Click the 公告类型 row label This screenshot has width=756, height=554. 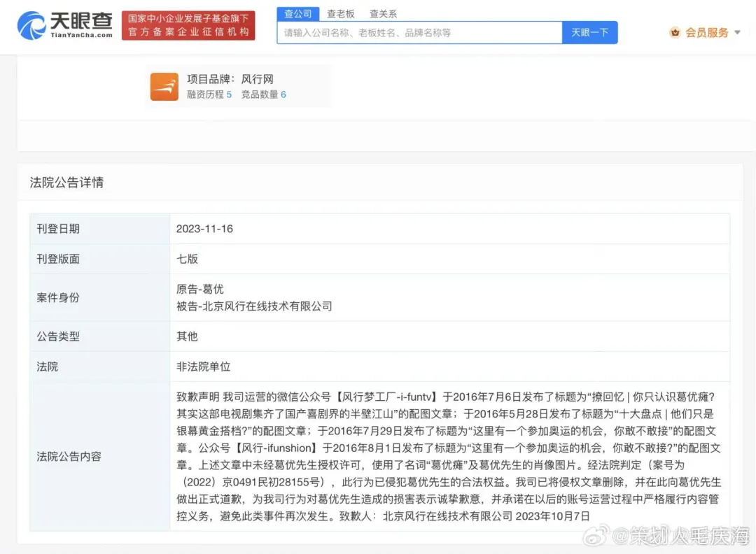[x=58, y=336]
